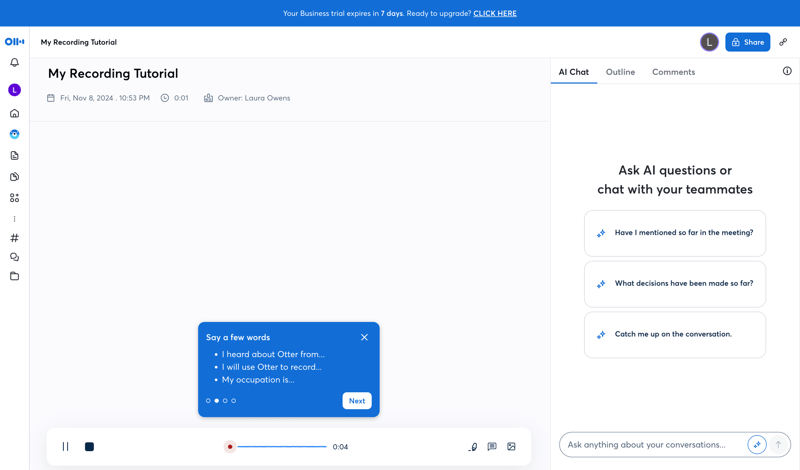This screenshot has width=800, height=470.
Task: Open notifications bell icon
Action: coord(14,62)
